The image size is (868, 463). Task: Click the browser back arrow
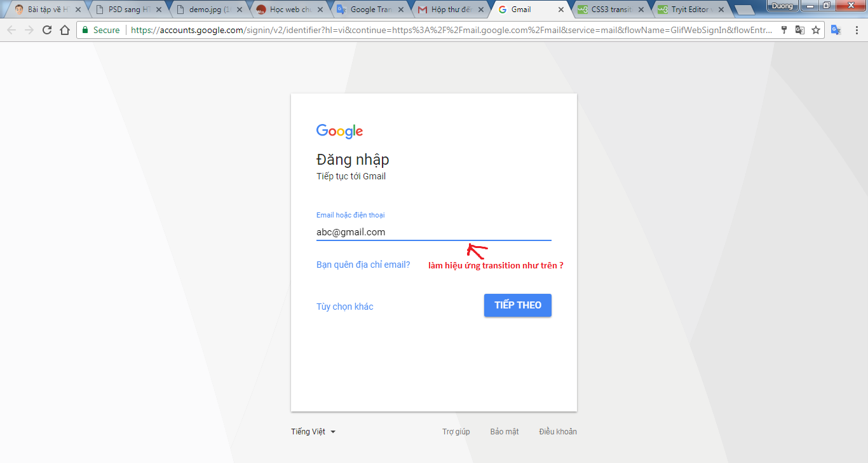[11, 30]
